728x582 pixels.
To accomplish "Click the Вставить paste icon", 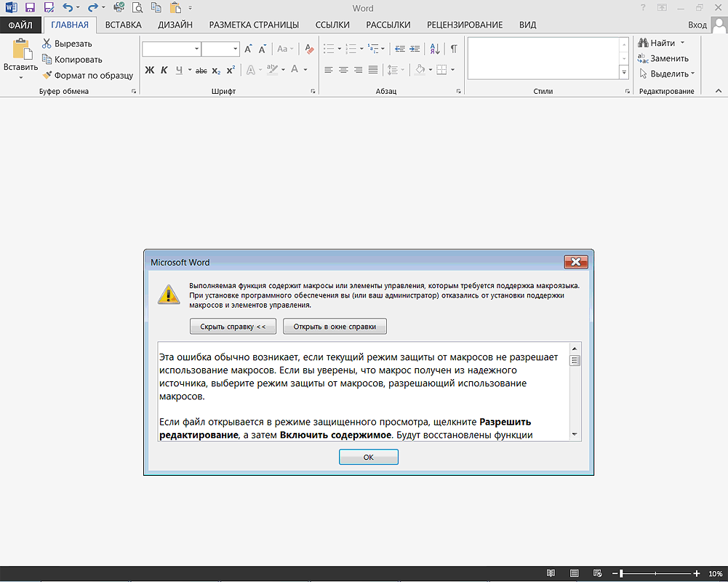I will pyautogui.click(x=21, y=49).
